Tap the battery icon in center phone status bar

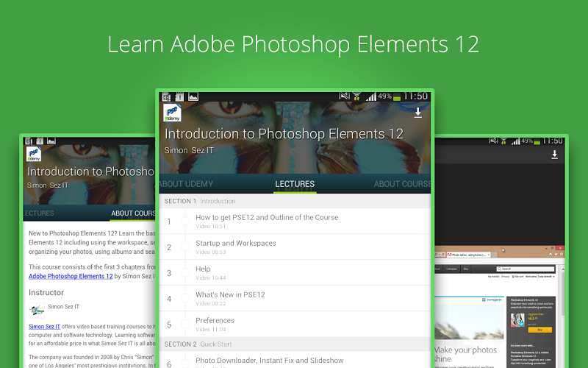pos(397,97)
